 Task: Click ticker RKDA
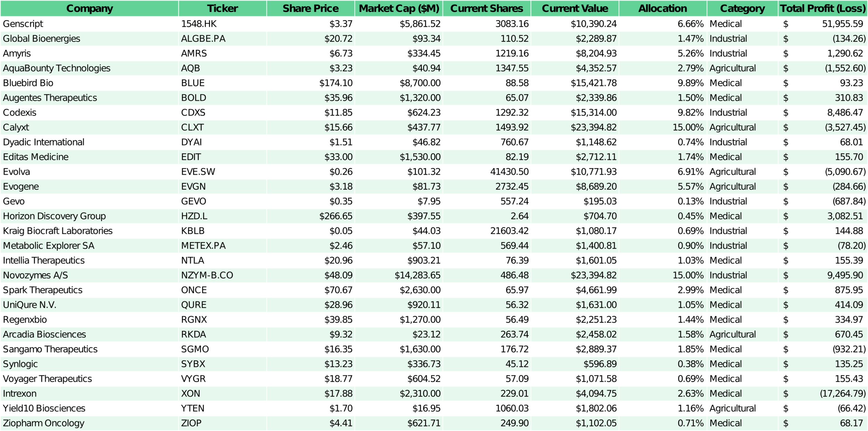pos(223,335)
